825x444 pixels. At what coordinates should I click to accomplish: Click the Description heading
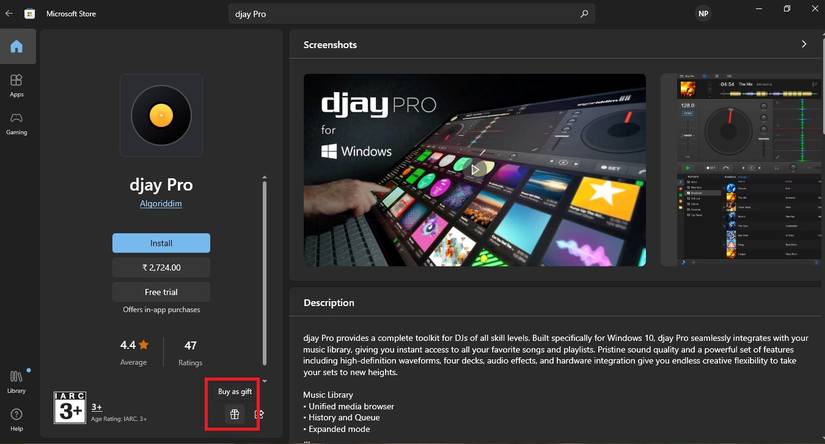329,302
